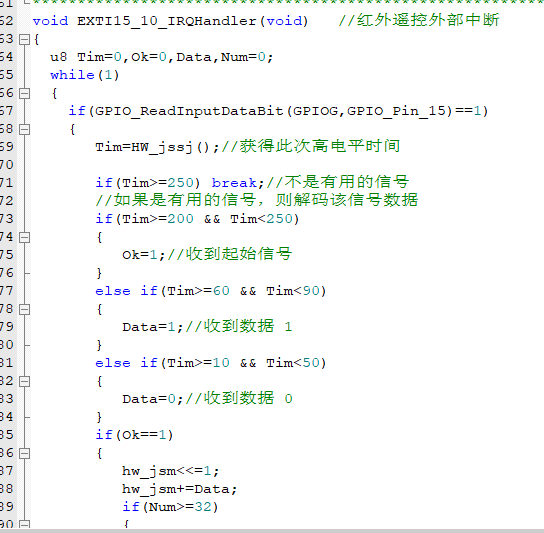Click the comment 红外遥控外部中断
Viewport: 544px width, 533px height.
tap(419, 20)
